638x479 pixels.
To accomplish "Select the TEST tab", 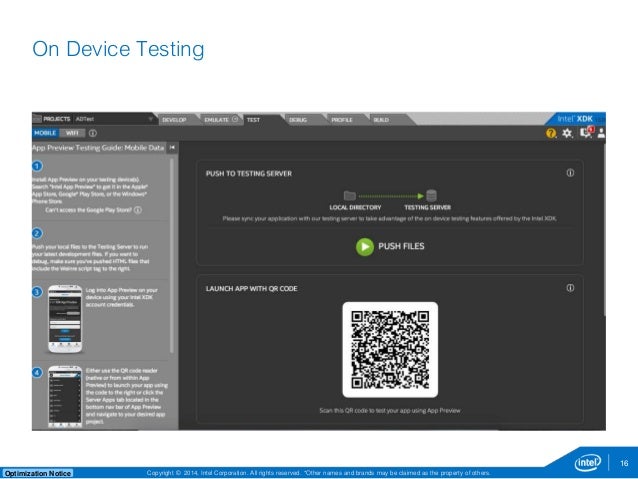I will pos(253,120).
